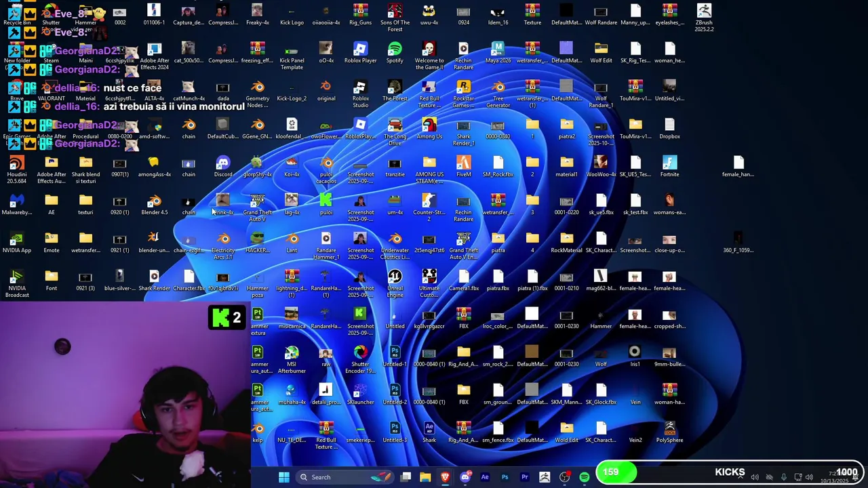Screen dimensions: 868x488
Task: Select the Underwater Caustics blend file
Action: pyautogui.click(x=395, y=246)
